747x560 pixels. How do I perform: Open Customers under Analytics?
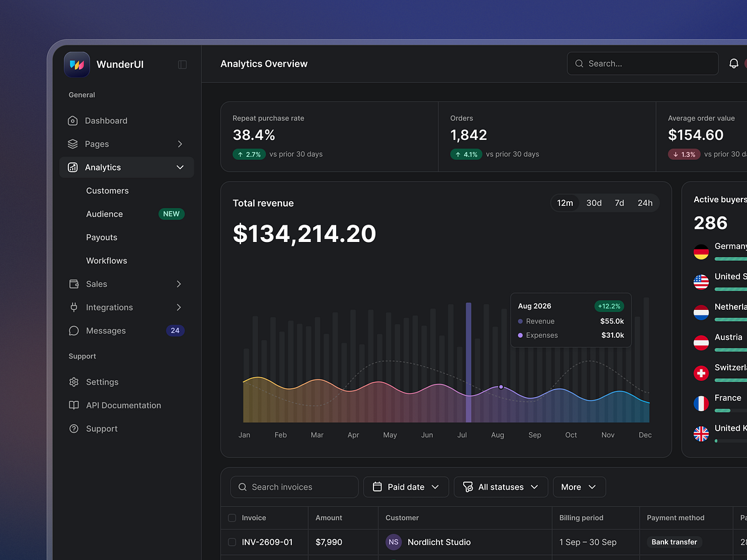click(x=108, y=190)
